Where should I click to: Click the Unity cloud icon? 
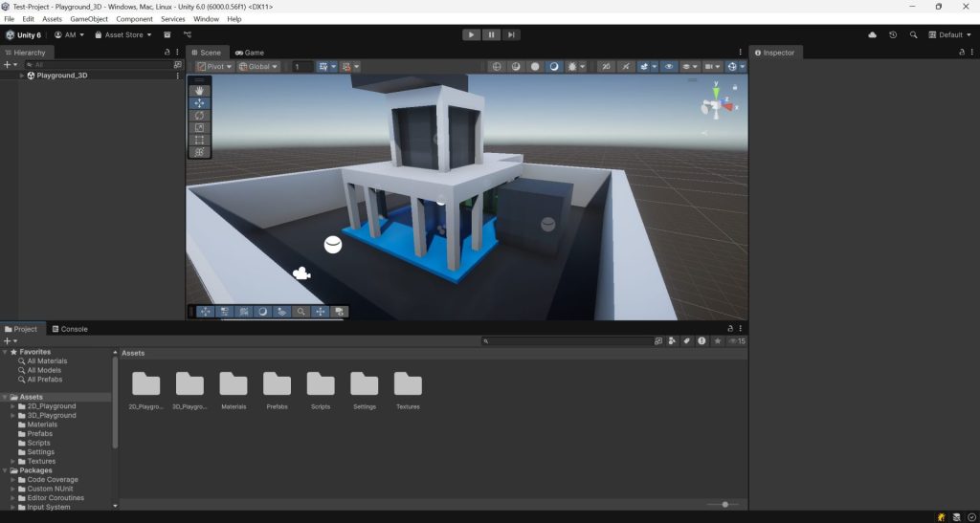(x=873, y=35)
